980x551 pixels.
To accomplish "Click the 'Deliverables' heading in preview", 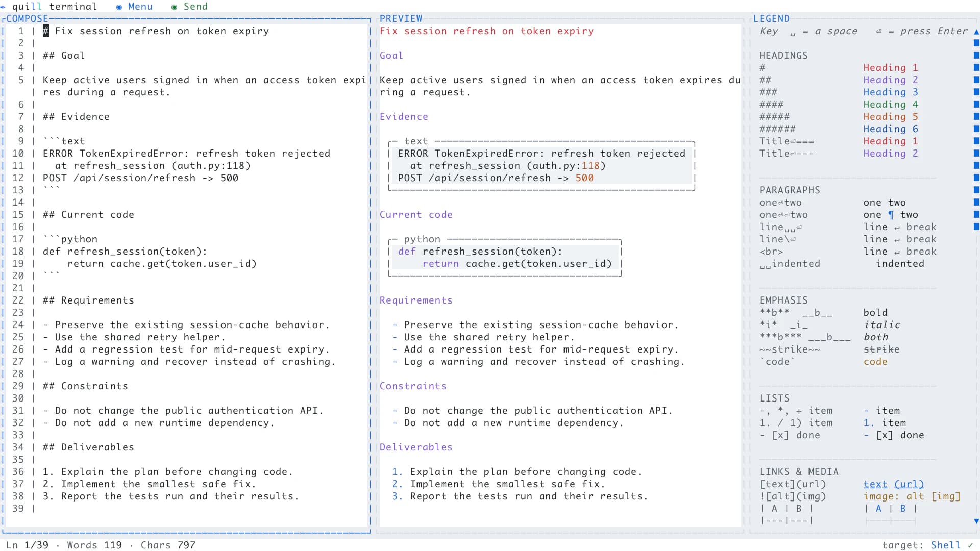I will coord(416,447).
